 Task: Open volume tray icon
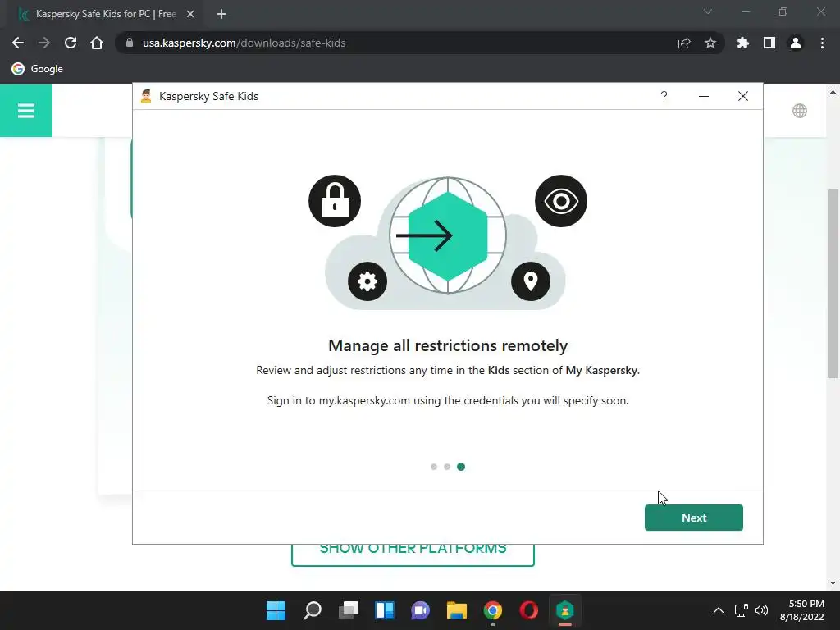click(760, 610)
